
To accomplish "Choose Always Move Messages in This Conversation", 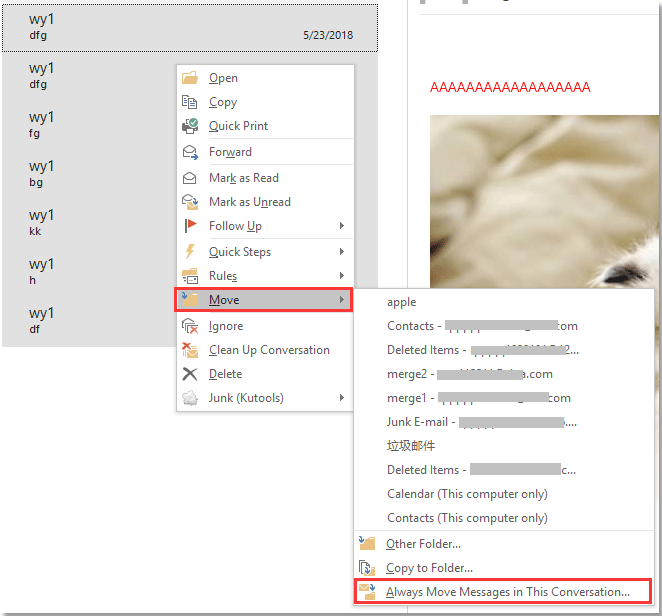I will tap(503, 592).
